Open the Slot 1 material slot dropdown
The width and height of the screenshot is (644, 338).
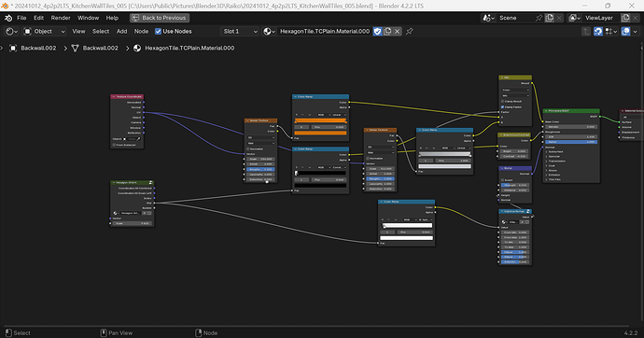click(x=240, y=31)
